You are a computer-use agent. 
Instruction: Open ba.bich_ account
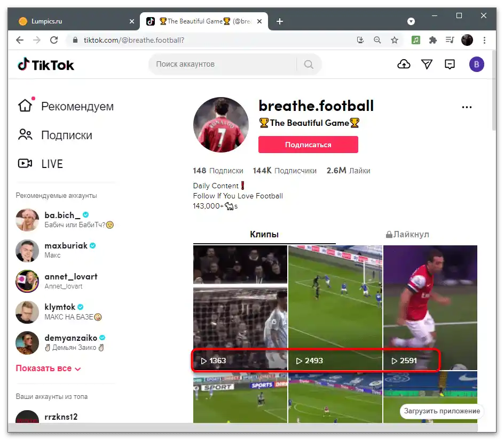click(x=65, y=220)
